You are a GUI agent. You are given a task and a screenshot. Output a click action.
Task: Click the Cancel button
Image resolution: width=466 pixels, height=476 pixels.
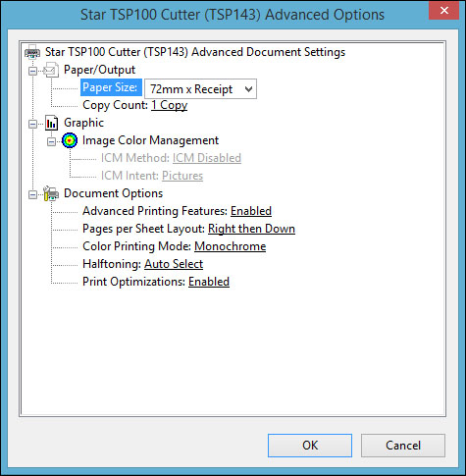pyautogui.click(x=403, y=446)
